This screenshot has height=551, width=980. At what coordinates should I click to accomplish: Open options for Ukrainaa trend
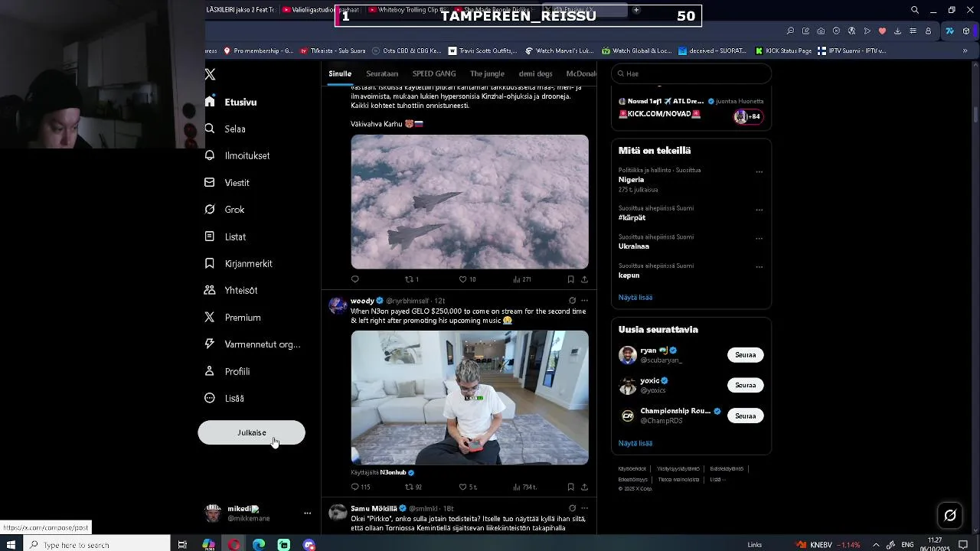click(x=759, y=238)
